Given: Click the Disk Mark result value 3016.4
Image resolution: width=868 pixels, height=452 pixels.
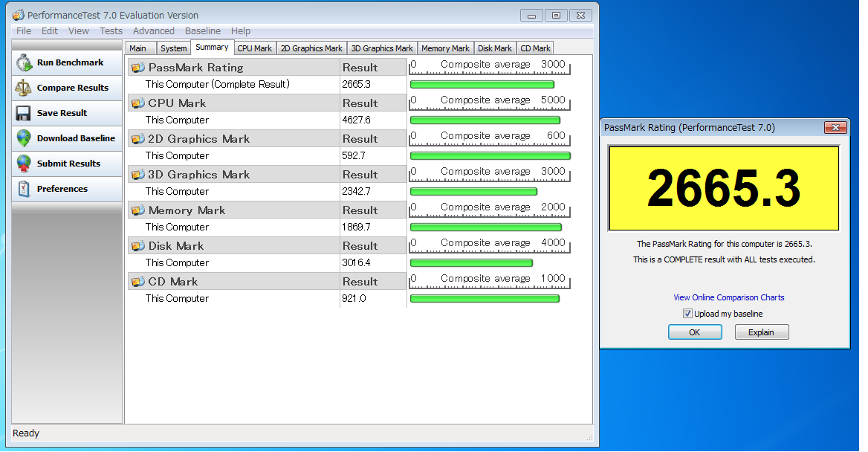Looking at the screenshot, I should click(356, 263).
